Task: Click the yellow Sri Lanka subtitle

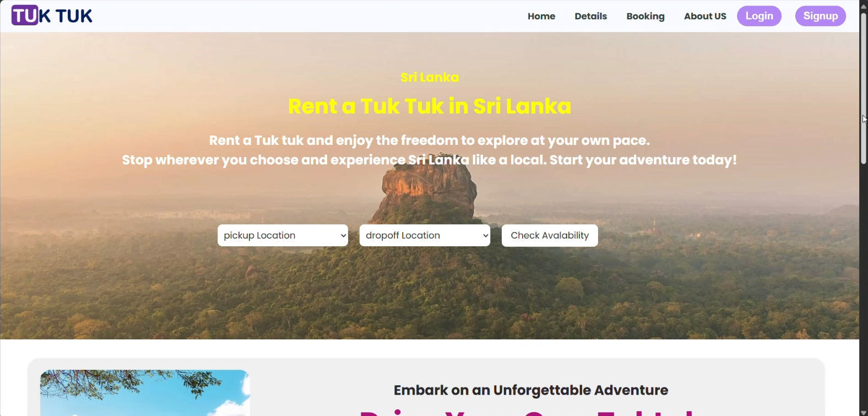Action: 430,77
